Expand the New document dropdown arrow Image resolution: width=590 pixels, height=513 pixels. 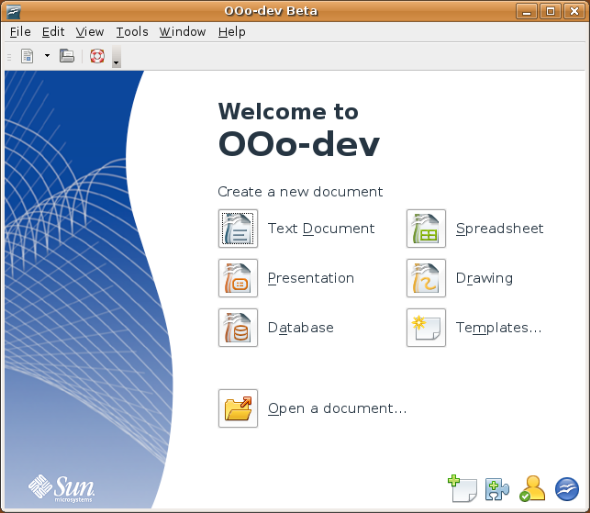47,56
